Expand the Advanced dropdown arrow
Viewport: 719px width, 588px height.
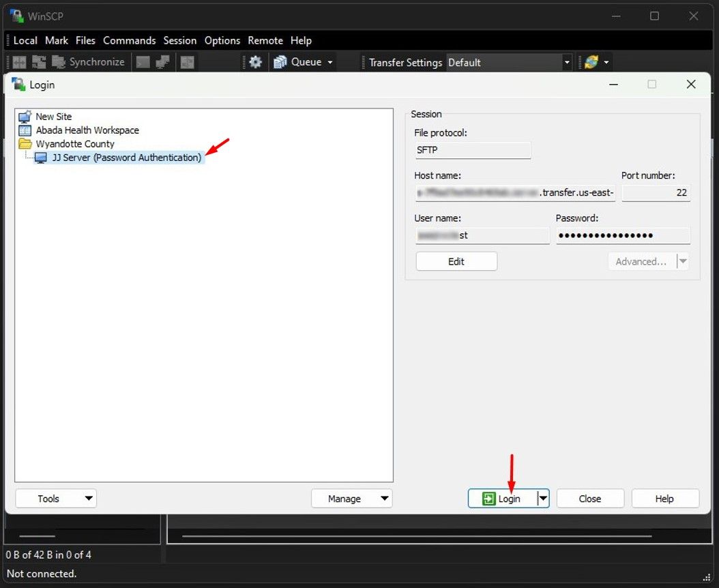point(683,261)
